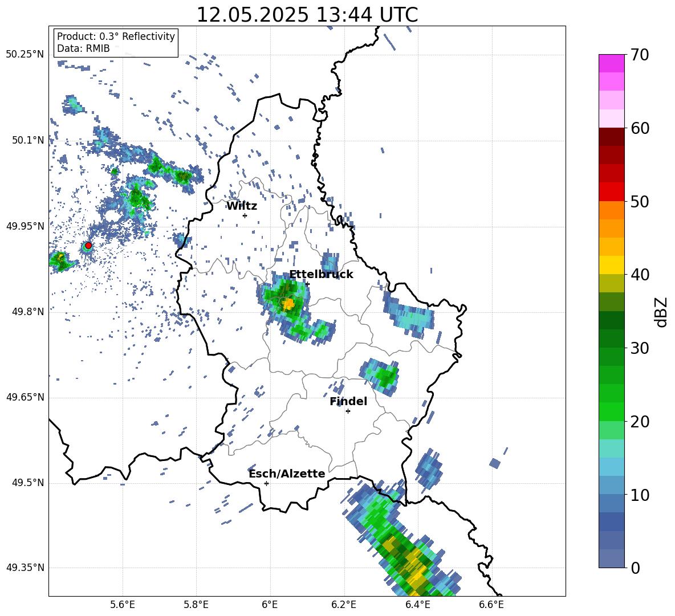
Task: Click the 10 colorbar tick label
Action: pyautogui.click(x=639, y=495)
